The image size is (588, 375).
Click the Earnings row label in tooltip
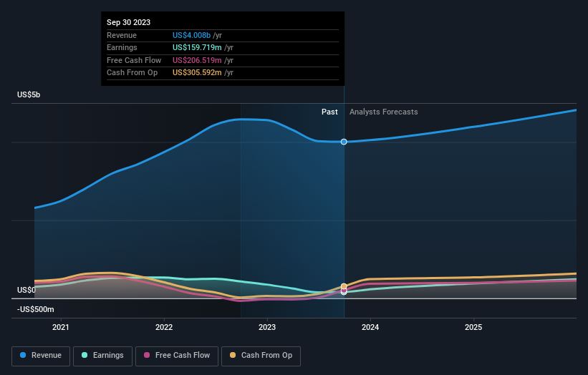click(122, 47)
